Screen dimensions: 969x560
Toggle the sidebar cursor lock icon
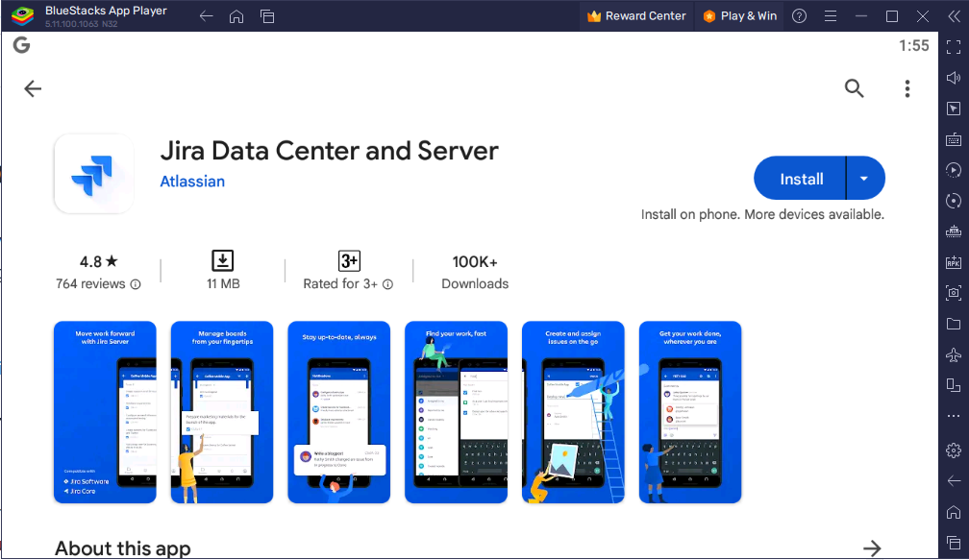tap(954, 109)
